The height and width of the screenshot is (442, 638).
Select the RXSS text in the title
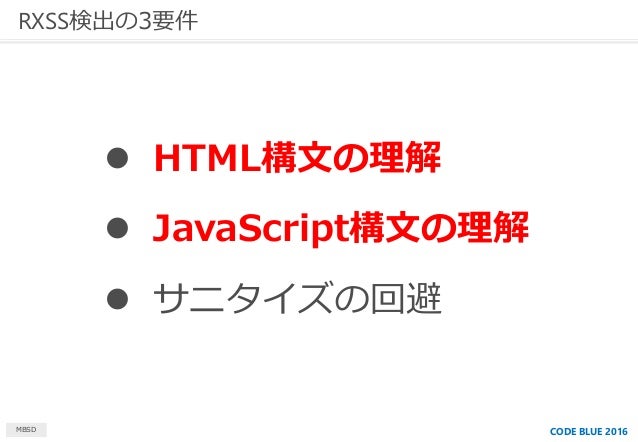[43, 21]
